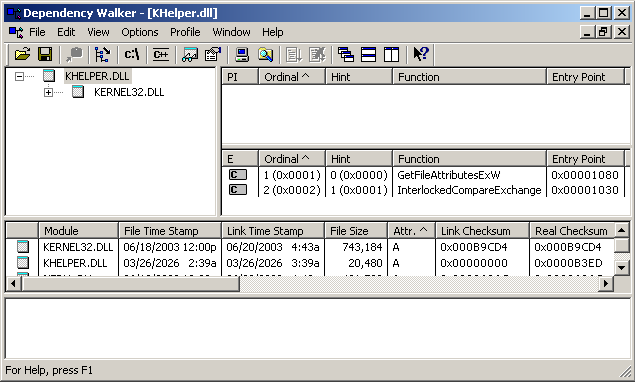Click the module list scroll down arrow
The height and width of the screenshot is (382, 635).
coord(622,267)
